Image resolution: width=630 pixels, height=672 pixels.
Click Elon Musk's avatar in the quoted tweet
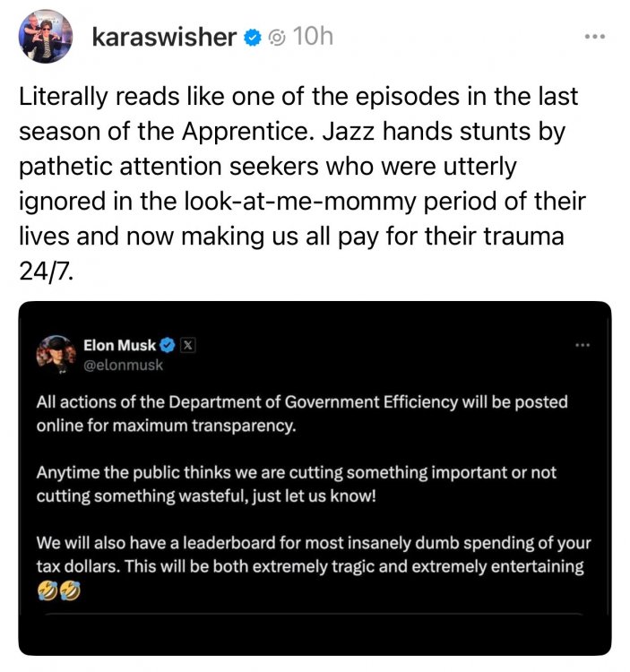[x=56, y=355]
